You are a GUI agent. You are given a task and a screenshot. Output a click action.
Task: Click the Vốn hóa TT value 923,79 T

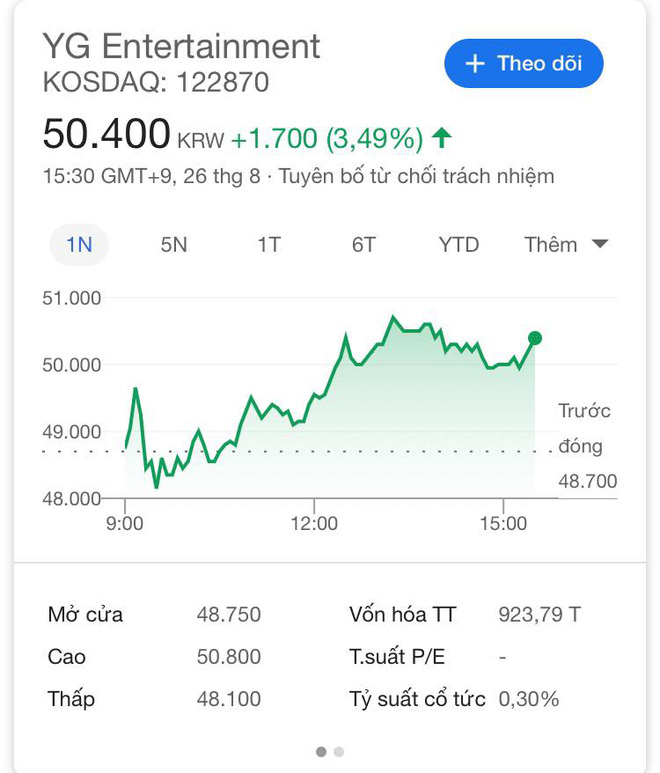pos(540,615)
